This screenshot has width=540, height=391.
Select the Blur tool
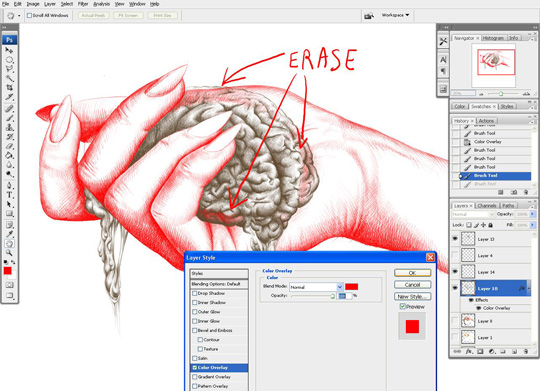(x=9, y=165)
